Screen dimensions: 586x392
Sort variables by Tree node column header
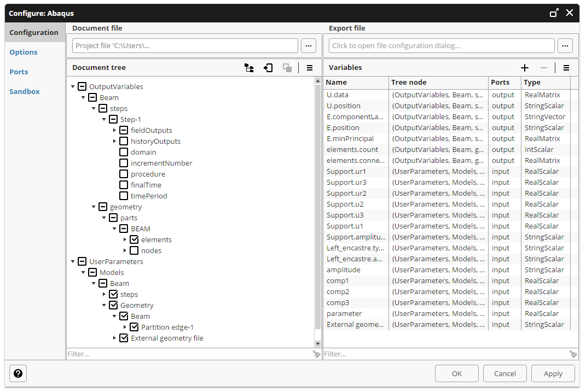pos(438,83)
